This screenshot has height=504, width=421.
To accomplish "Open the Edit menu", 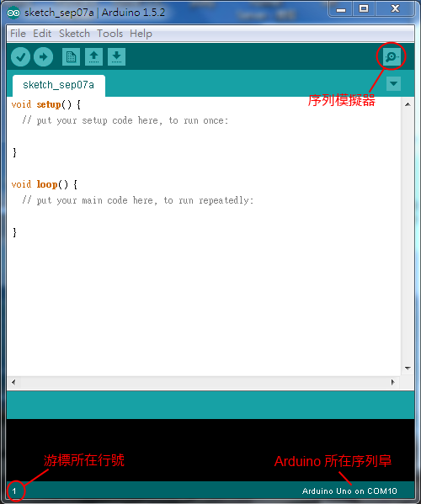I will (42, 34).
